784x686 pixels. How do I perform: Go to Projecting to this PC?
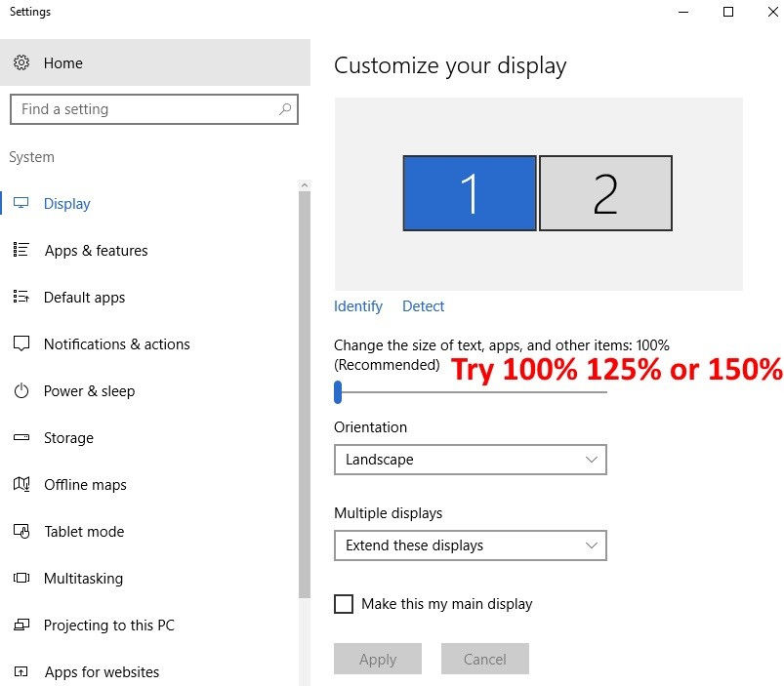click(108, 625)
